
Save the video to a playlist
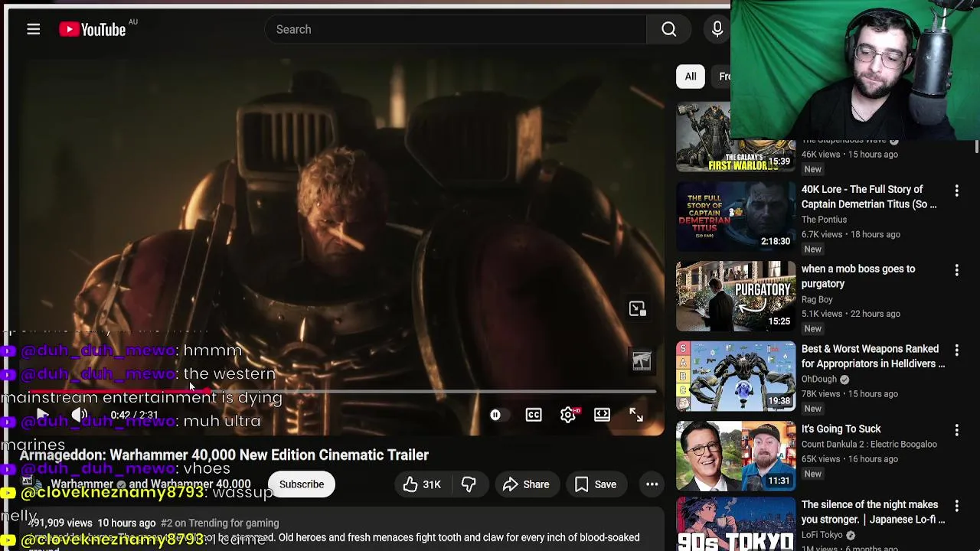click(x=596, y=484)
